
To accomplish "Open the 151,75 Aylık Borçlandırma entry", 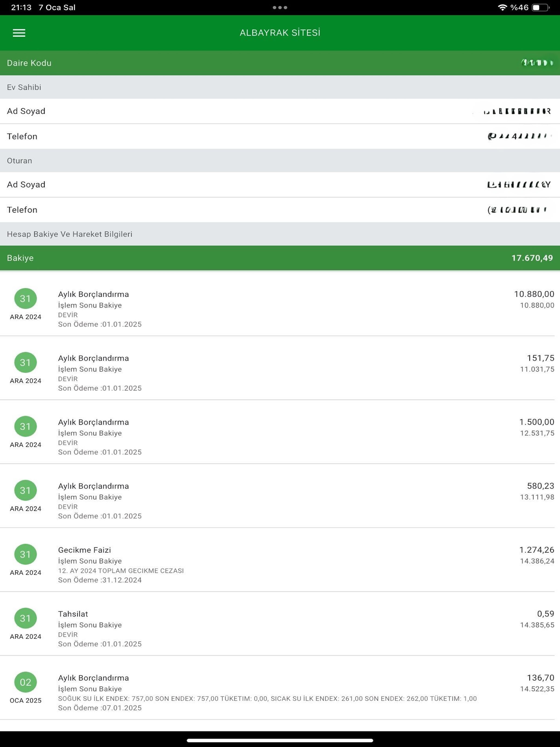I will point(280,368).
